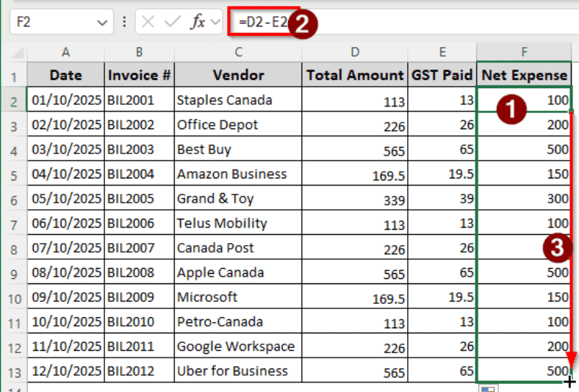The width and height of the screenshot is (579, 392).
Task: Click the Name Box showing F2
Action: pyautogui.click(x=62, y=22)
